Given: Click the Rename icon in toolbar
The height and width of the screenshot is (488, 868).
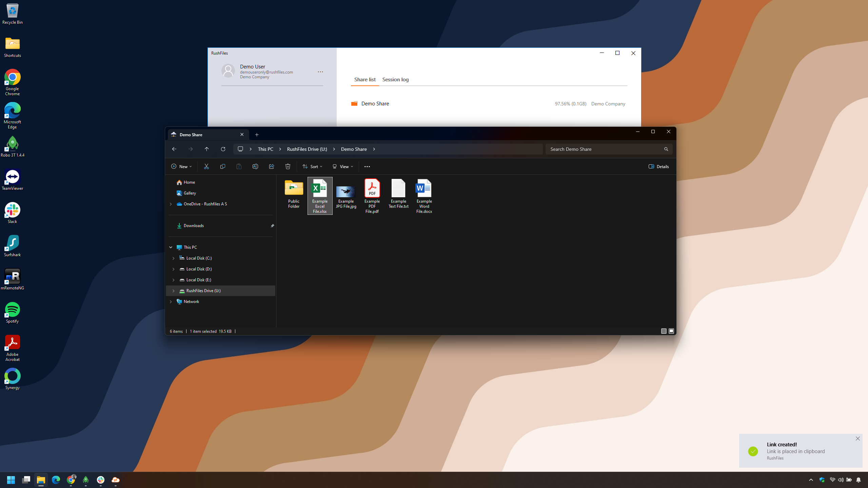Looking at the screenshot, I should [255, 166].
